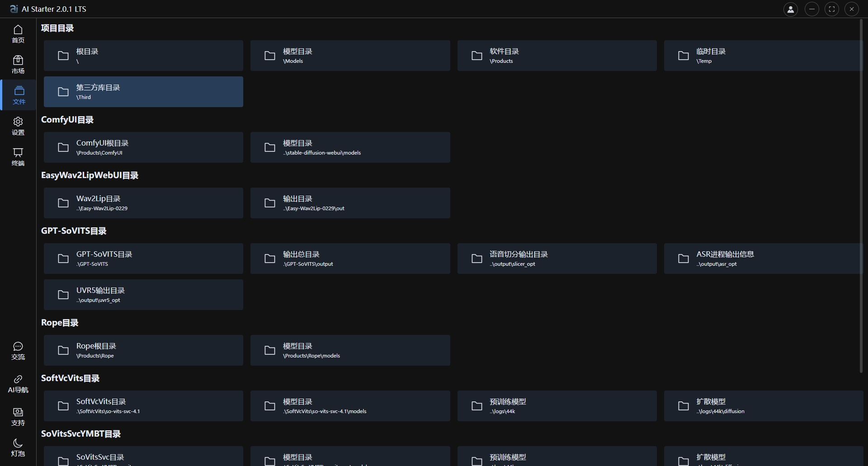Viewport: 868px width, 466px height.
Task: Toggle fullscreen mode from the titlebar
Action: 832,9
